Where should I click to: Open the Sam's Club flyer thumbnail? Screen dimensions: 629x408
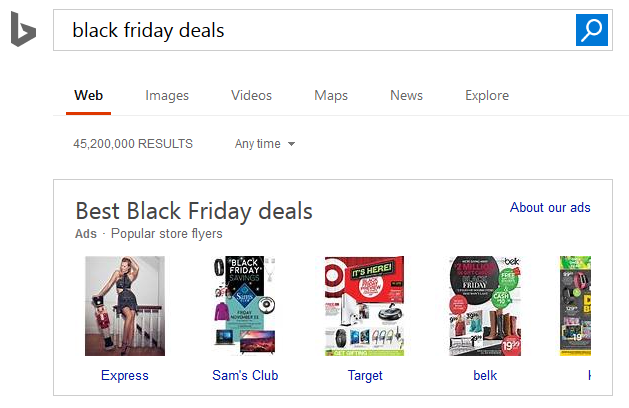(245, 306)
